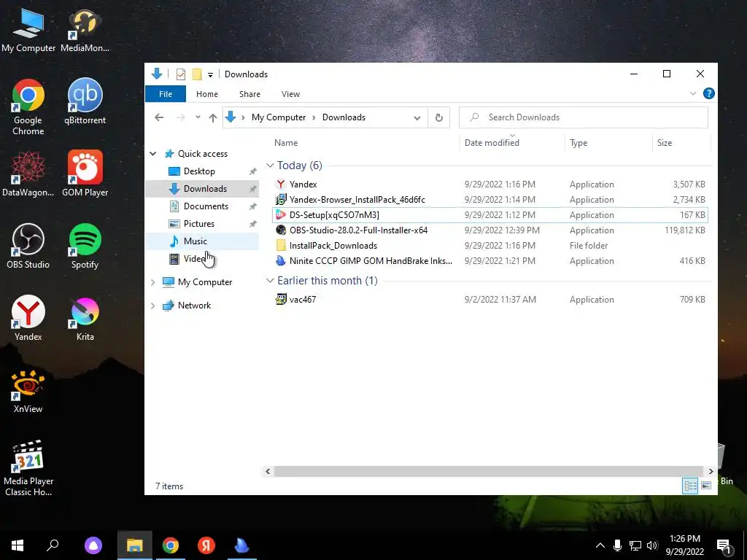Switch to large thumbnails view icon
747x560 pixels.
click(x=706, y=485)
